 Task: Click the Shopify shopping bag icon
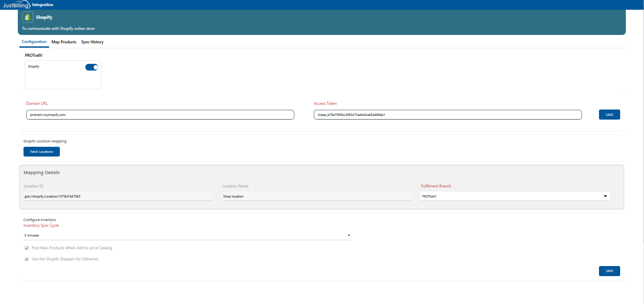[28, 17]
